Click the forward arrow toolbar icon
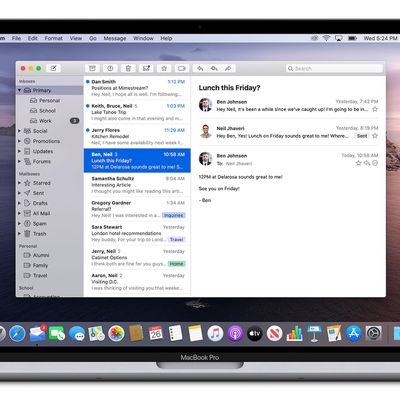The height and width of the screenshot is (400, 400). pyautogui.click(x=228, y=68)
